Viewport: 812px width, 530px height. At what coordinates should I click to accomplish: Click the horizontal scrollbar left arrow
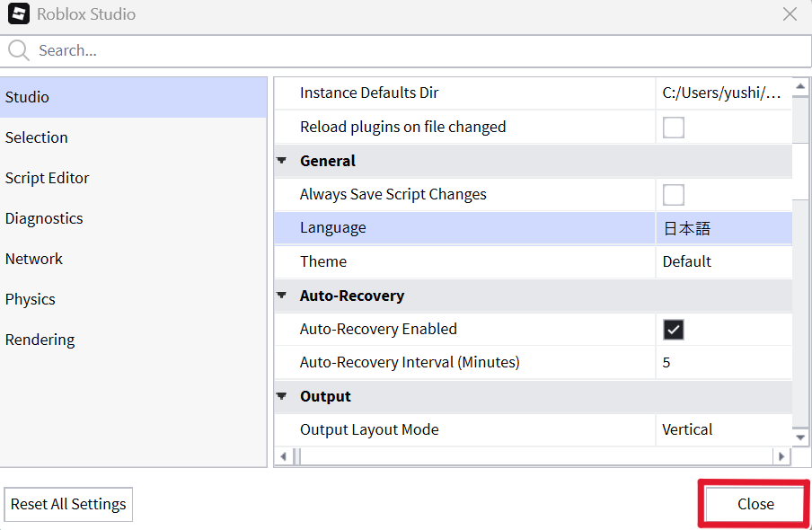(x=283, y=456)
